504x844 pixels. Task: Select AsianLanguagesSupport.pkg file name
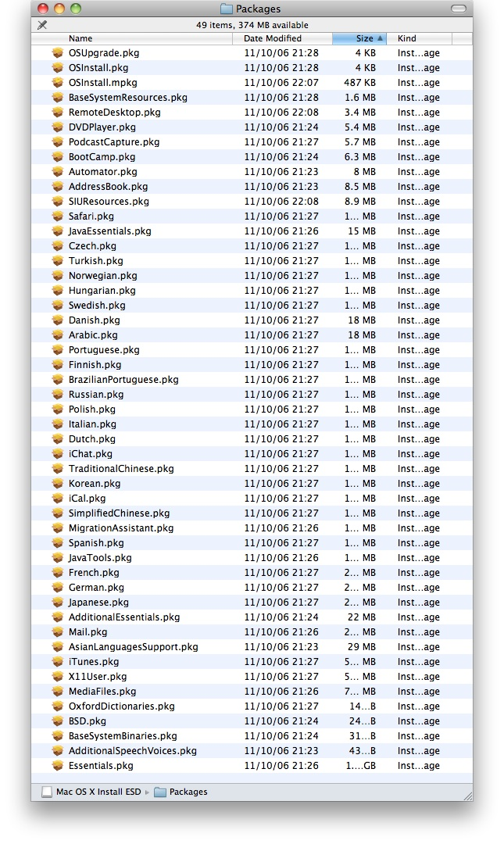tap(134, 647)
